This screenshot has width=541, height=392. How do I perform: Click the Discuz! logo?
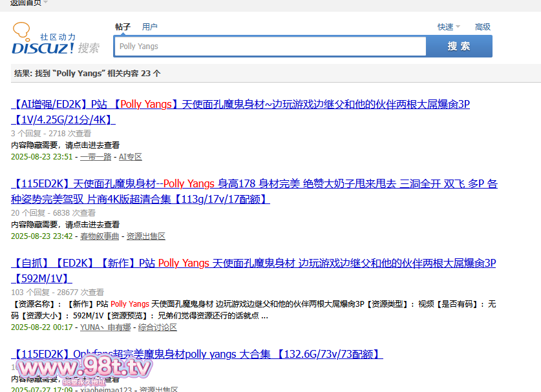click(56, 38)
